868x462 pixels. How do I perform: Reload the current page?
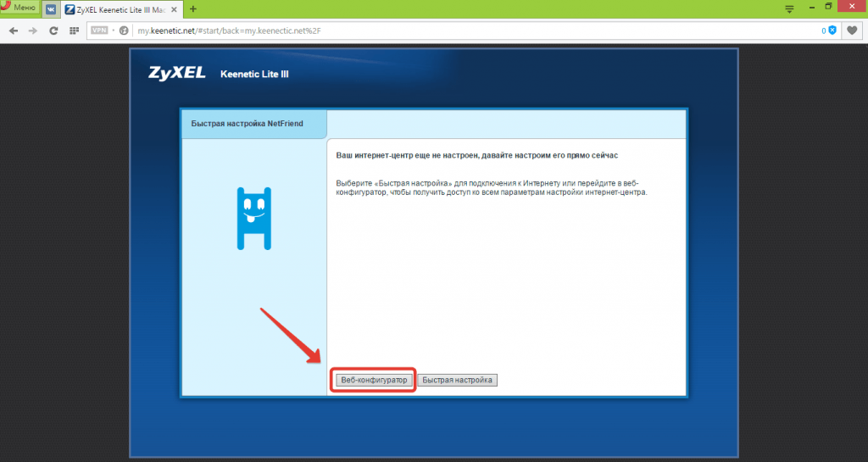[53, 31]
